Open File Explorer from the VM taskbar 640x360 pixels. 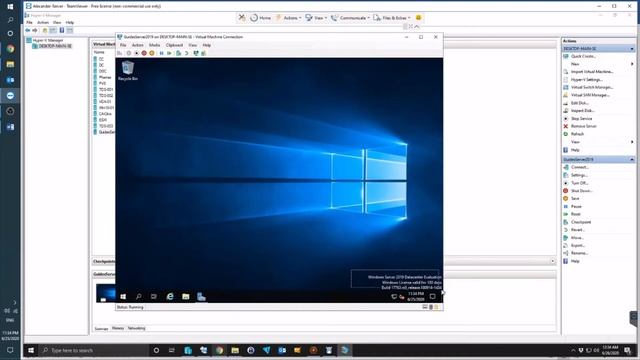186,296
